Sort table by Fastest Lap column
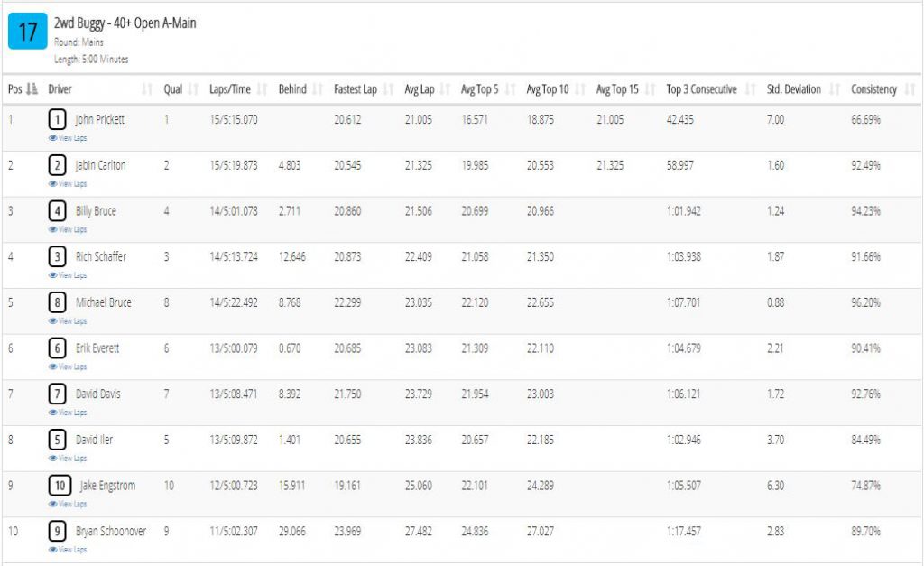Image resolution: width=924 pixels, height=566 pixels. pyautogui.click(x=388, y=89)
